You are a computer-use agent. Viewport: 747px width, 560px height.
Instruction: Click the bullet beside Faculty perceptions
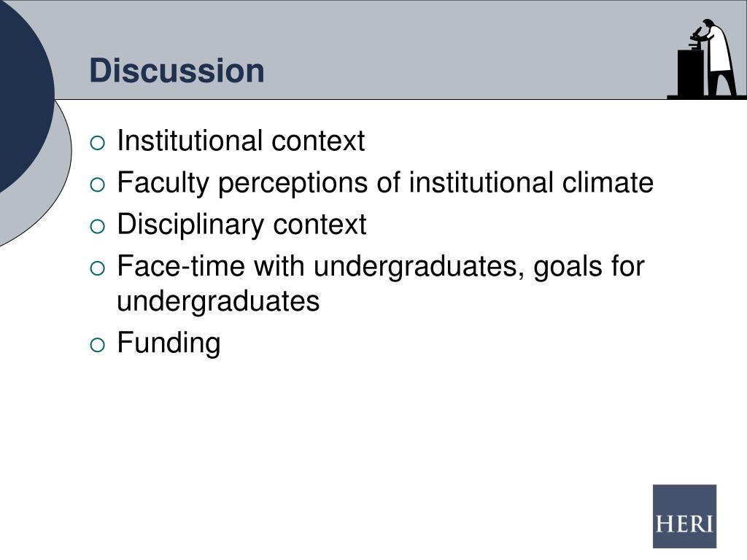pyautogui.click(x=97, y=184)
